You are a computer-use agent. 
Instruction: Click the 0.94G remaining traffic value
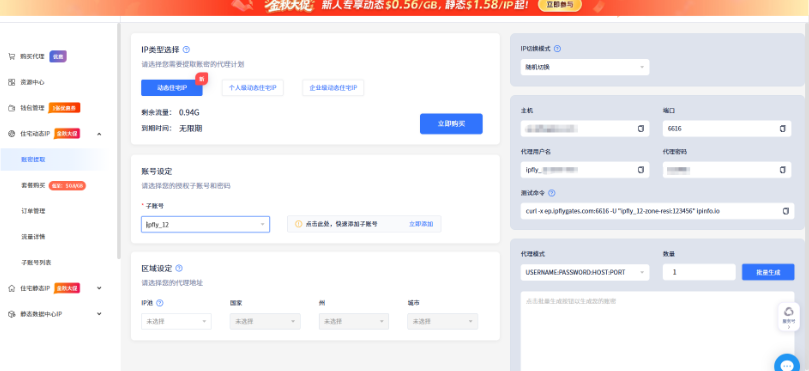(x=189, y=112)
